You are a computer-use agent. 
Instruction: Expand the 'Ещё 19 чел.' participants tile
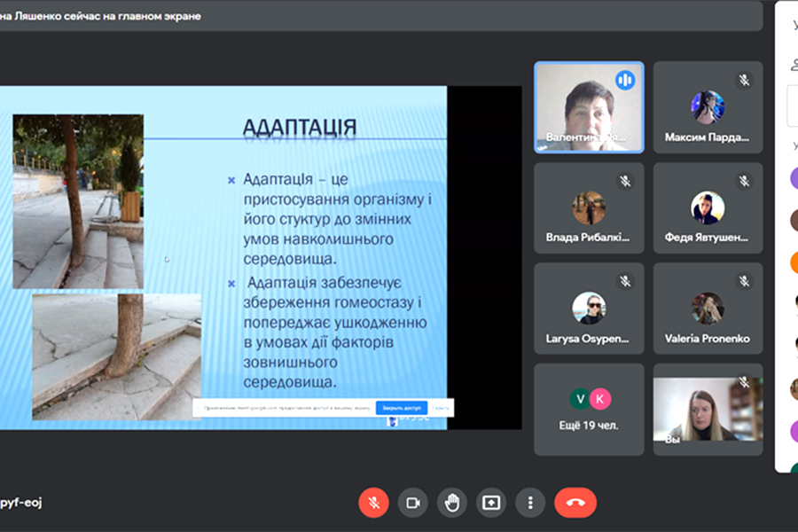point(589,409)
